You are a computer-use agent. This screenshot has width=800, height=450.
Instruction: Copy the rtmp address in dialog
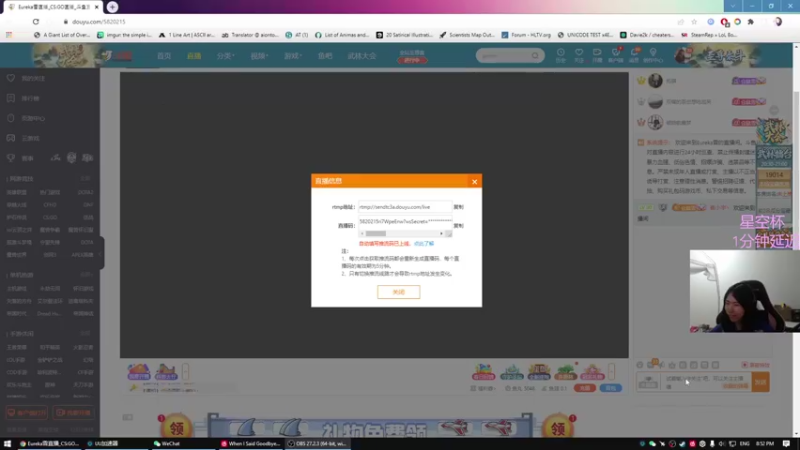tap(459, 207)
